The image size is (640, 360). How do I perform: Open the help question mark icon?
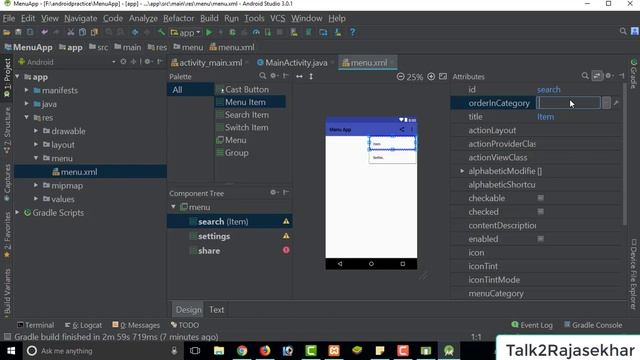coord(352,32)
